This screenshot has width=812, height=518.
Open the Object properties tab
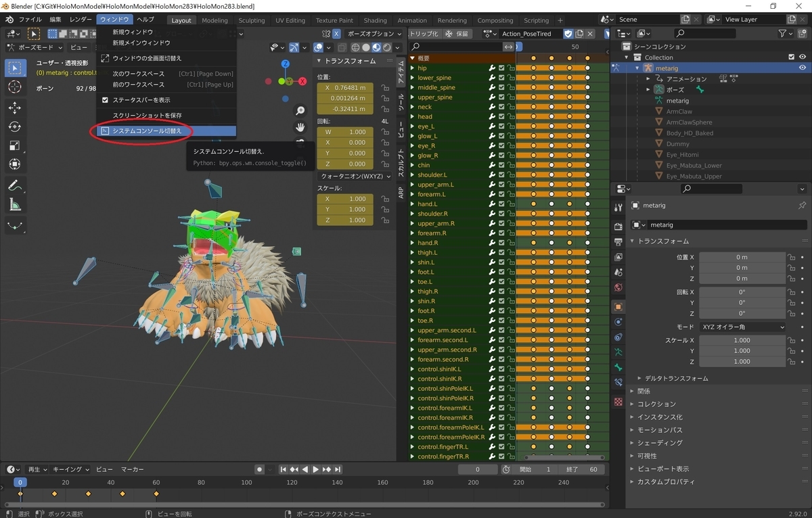point(618,306)
